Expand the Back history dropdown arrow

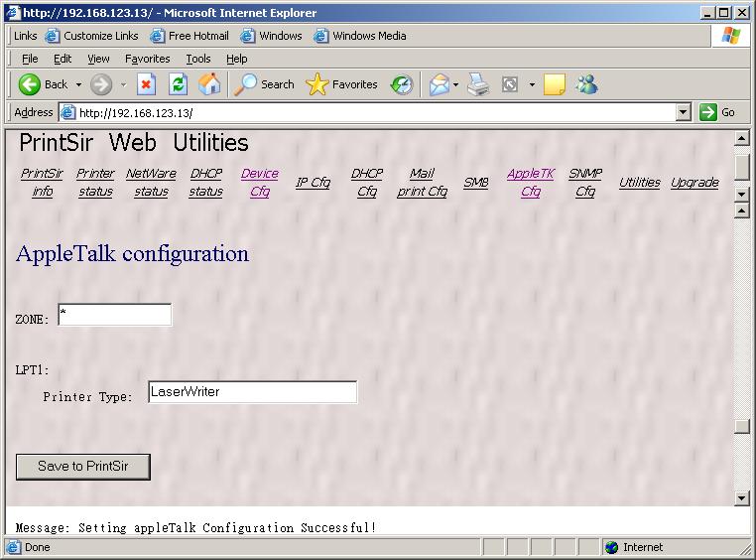pos(78,84)
